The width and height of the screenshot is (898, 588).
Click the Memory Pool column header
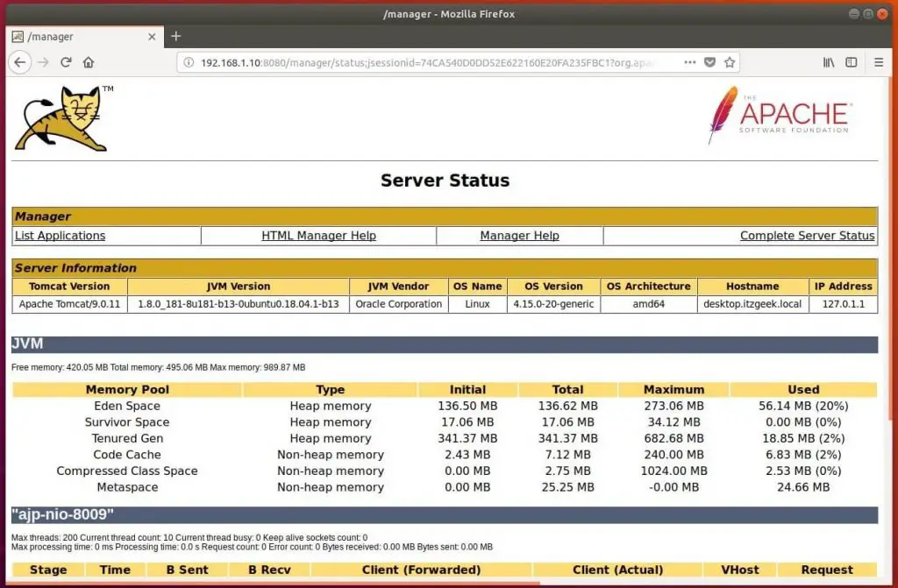pos(127,390)
